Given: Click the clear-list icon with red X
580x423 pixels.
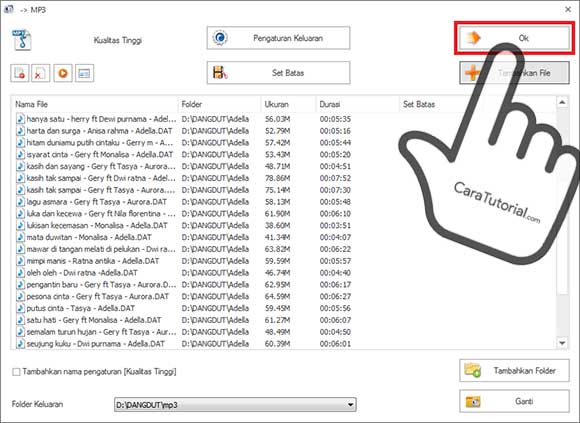Looking at the screenshot, I should [x=41, y=73].
